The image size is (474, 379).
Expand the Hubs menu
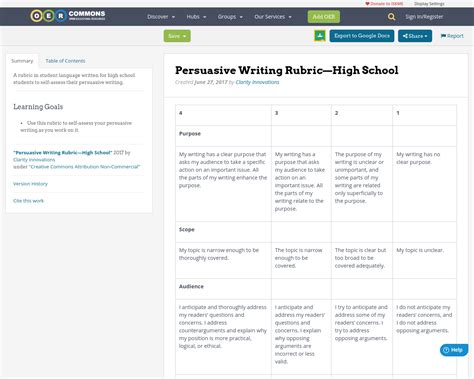[196, 17]
